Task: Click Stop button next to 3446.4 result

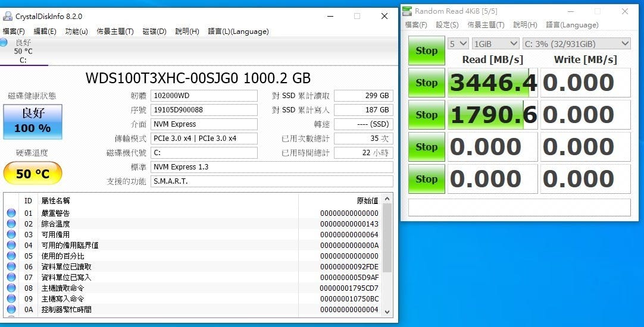Action: 426,83
